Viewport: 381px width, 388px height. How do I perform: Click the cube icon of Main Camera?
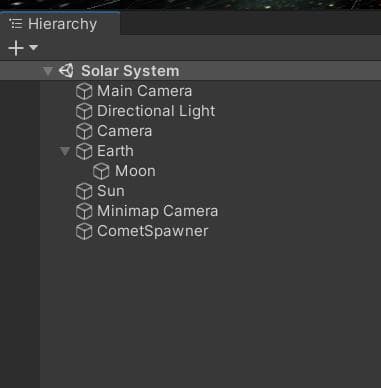click(x=84, y=91)
